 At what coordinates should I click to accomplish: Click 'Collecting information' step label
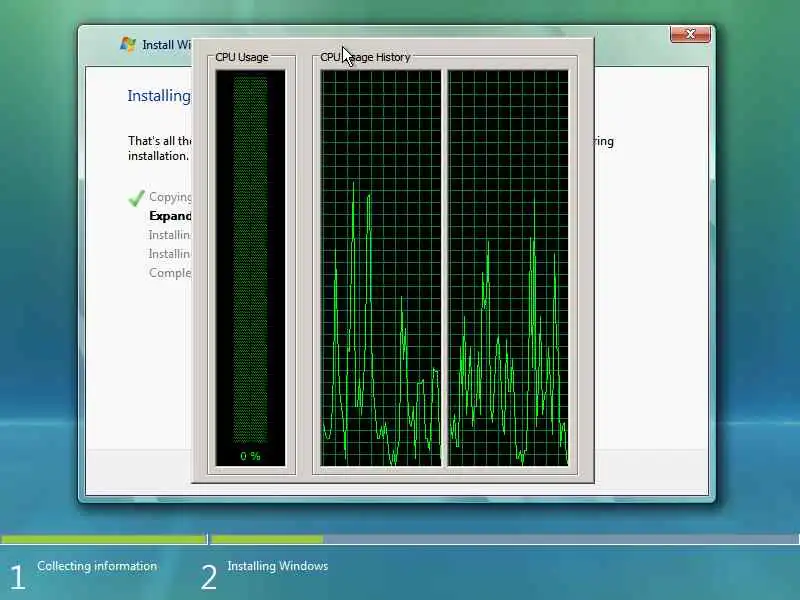pos(97,566)
